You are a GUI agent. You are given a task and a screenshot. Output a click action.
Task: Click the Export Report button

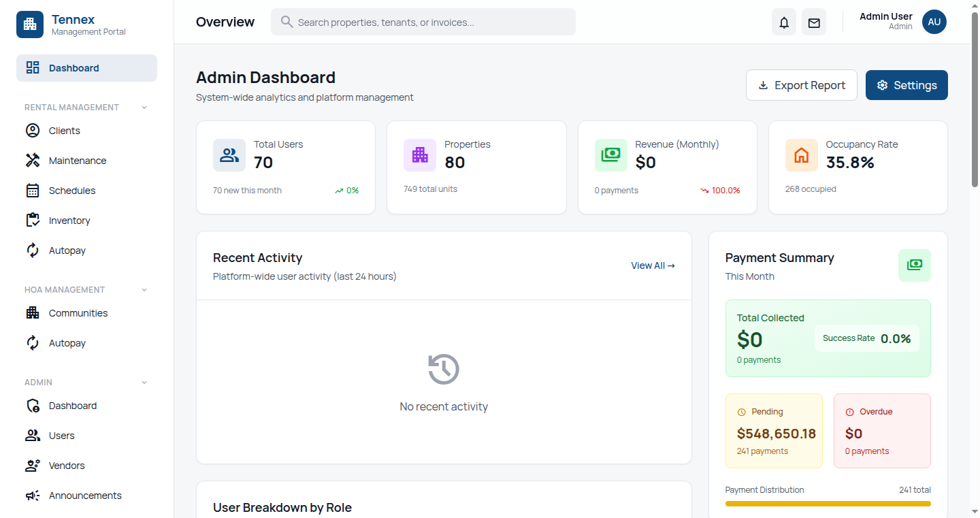click(801, 84)
